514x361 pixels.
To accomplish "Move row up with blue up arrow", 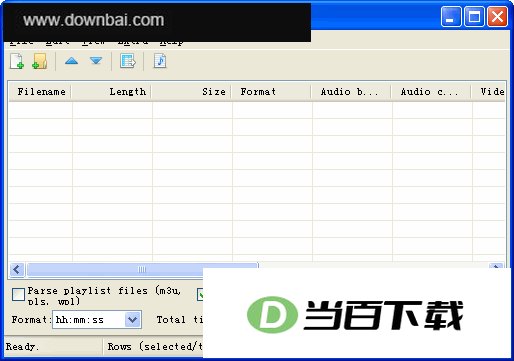I will pyautogui.click(x=71, y=61).
